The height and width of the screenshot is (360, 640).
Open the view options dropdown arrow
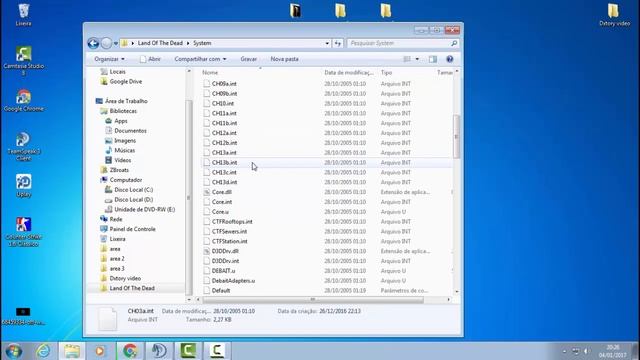tap(417, 59)
